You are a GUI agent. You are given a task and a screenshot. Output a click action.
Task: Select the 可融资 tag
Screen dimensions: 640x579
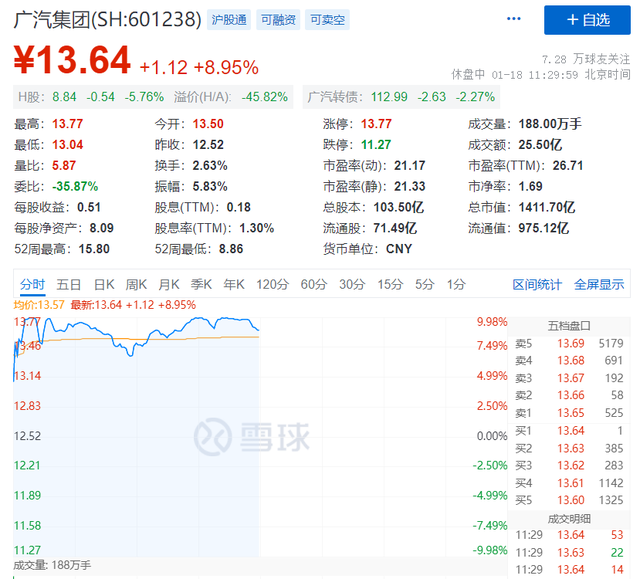click(278, 20)
